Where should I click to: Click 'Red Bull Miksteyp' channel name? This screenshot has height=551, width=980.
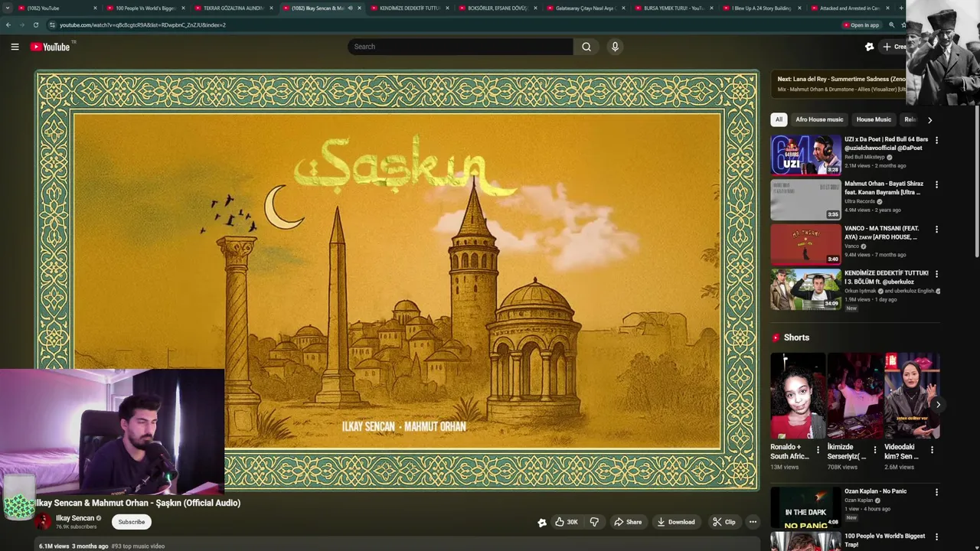click(864, 157)
